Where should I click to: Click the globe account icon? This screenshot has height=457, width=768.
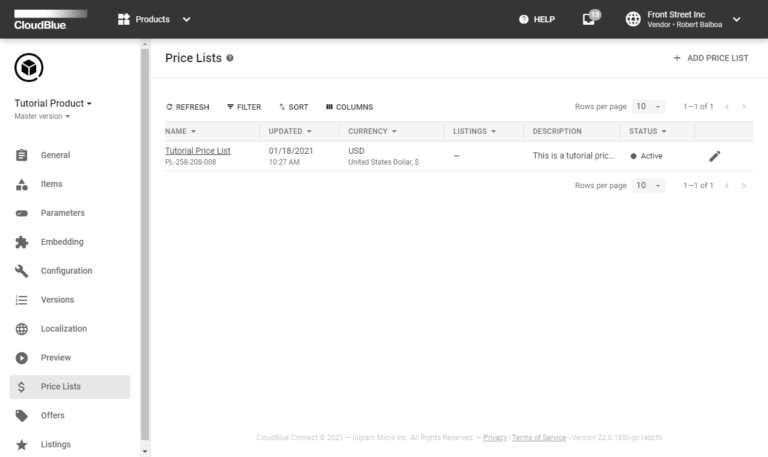(633, 19)
